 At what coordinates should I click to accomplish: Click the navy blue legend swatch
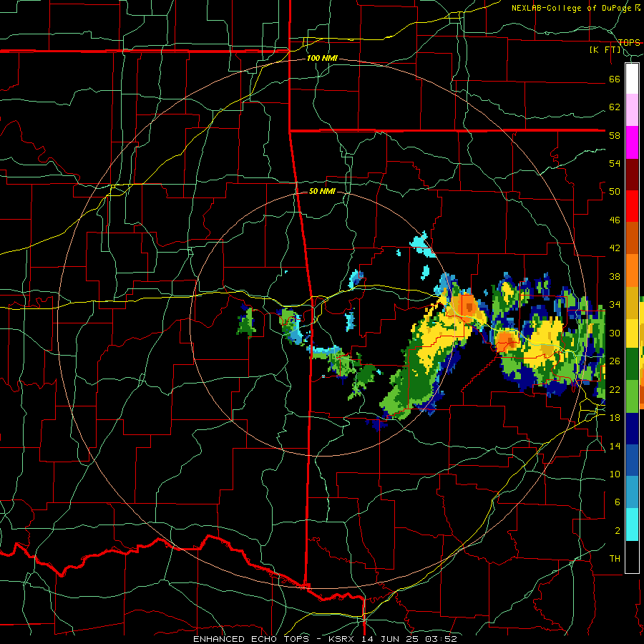[632, 429]
